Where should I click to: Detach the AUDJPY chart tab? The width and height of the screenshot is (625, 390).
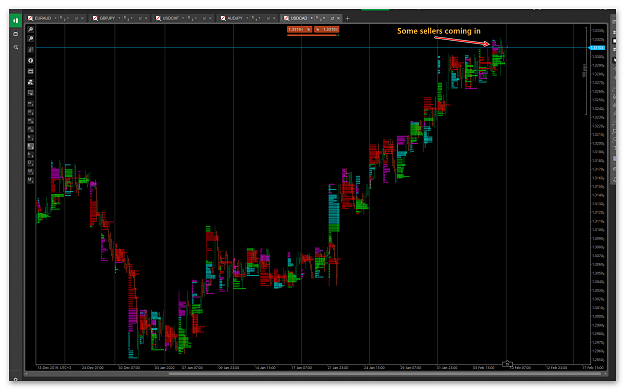click(268, 18)
